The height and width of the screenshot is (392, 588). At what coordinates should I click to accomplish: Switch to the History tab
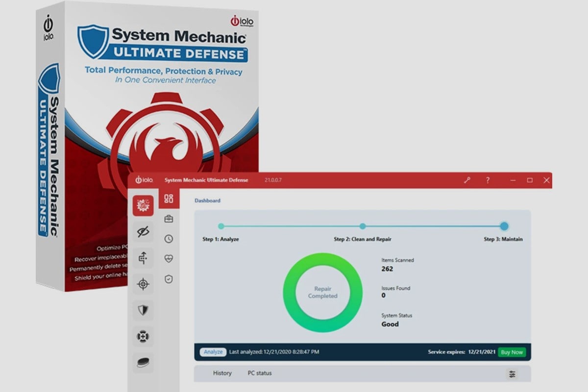click(222, 373)
